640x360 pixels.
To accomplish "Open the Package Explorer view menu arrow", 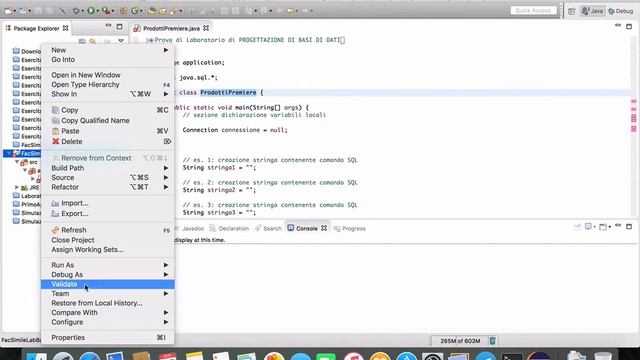I will [x=121, y=41].
